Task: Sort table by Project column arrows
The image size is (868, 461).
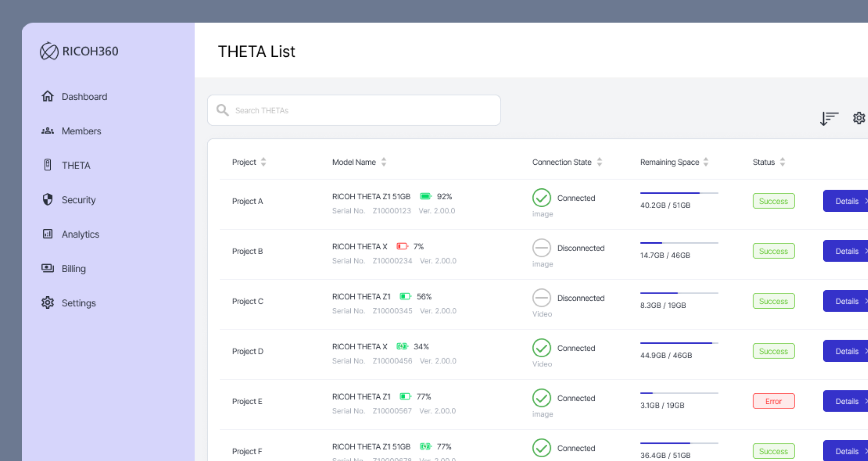Action: tap(263, 162)
